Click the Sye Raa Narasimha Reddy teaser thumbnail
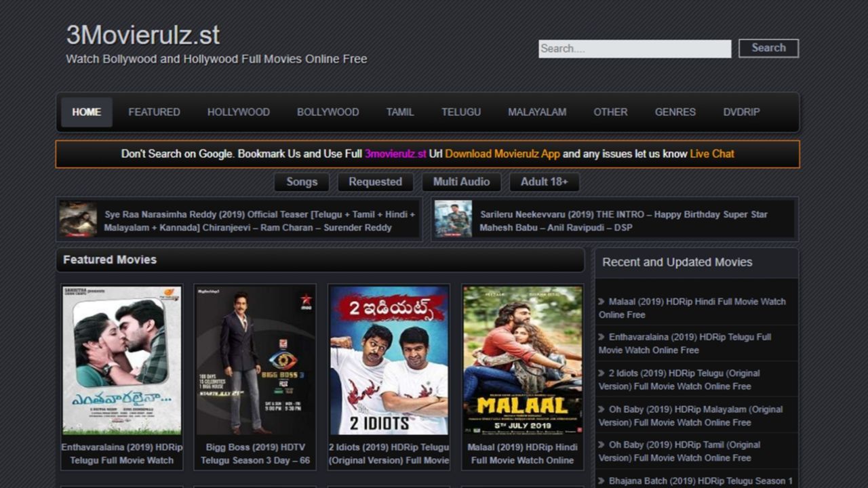 (78, 219)
